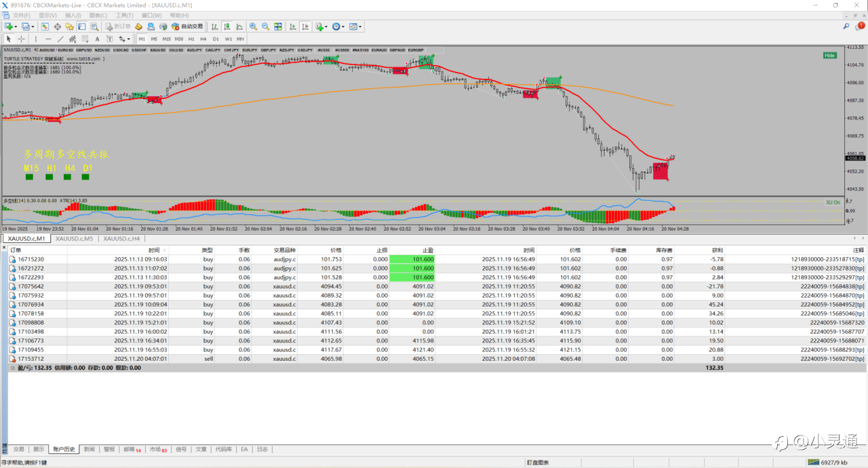Screen dimensions: 868x468
Task: Click the EURUSD symbol button on chart
Action: 66,50
